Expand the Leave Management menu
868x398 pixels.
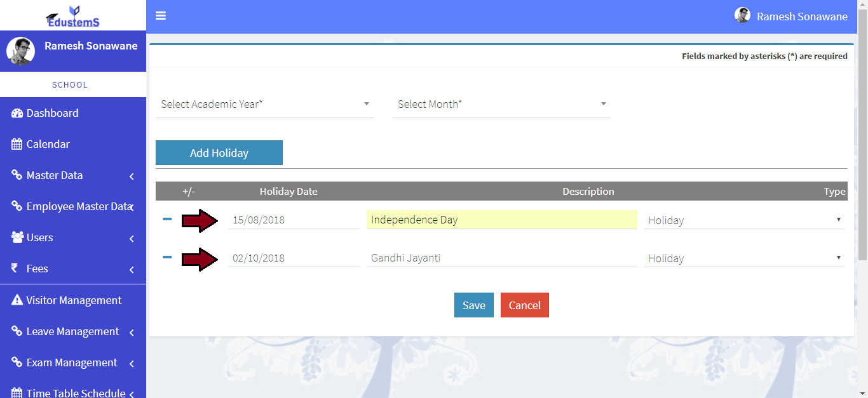point(73,332)
